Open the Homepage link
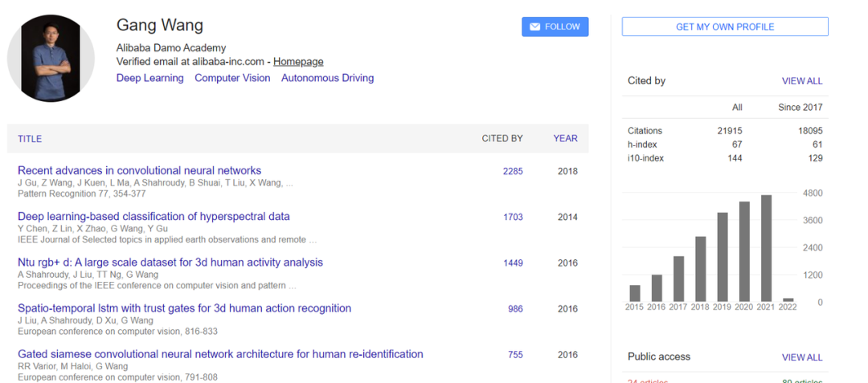Image resolution: width=868 pixels, height=383 pixels. click(298, 61)
